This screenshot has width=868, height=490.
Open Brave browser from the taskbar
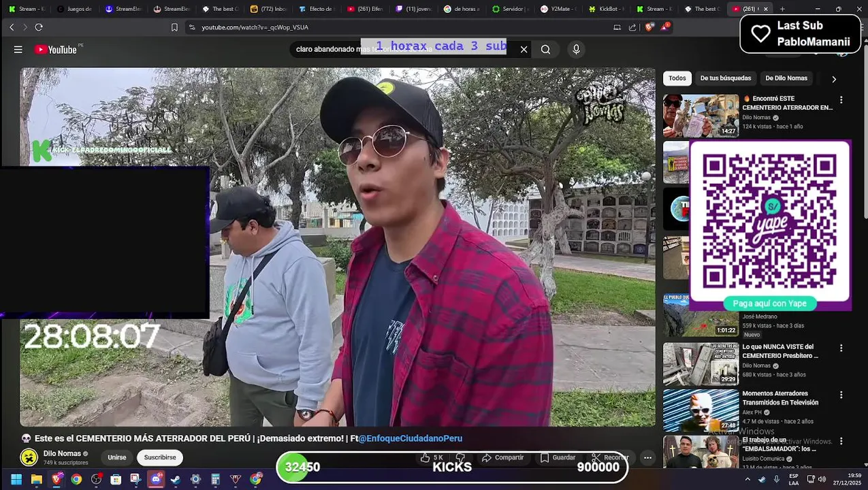(57, 479)
